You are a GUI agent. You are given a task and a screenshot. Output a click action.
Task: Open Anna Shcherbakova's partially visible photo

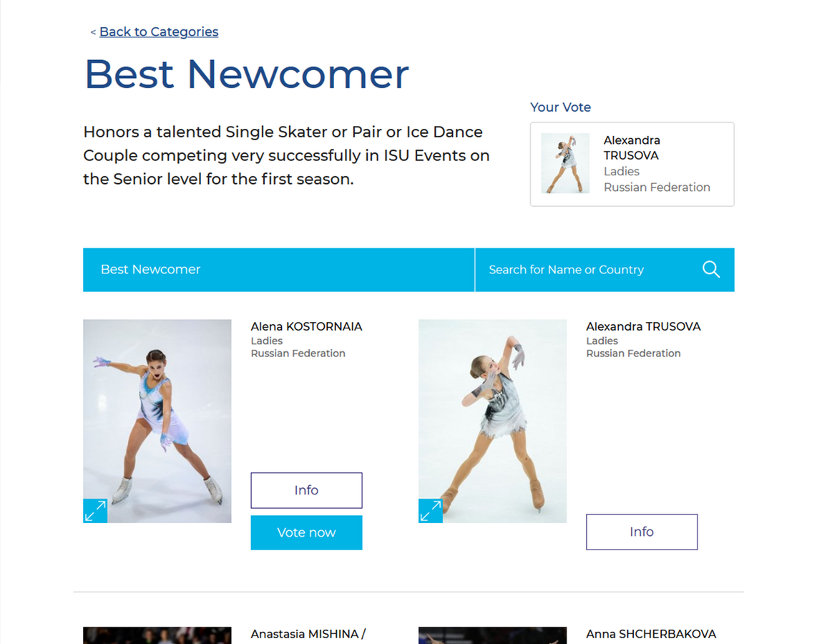point(492,635)
